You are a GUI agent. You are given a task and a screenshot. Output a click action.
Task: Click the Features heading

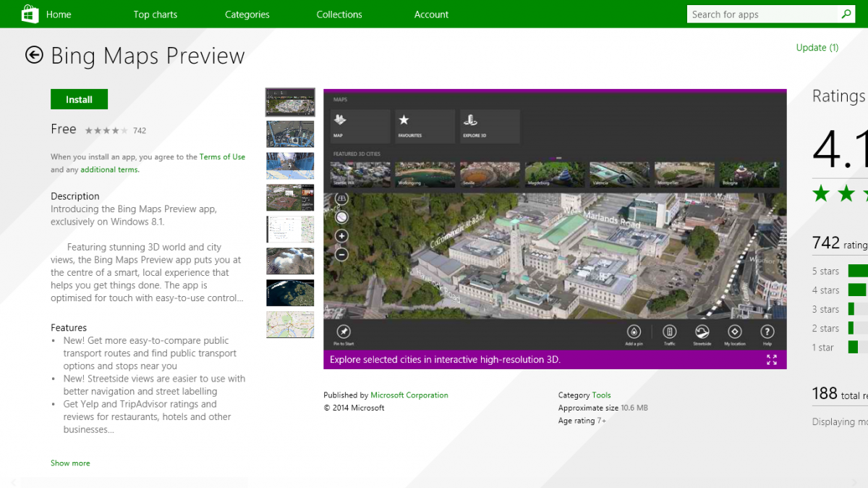click(x=69, y=328)
